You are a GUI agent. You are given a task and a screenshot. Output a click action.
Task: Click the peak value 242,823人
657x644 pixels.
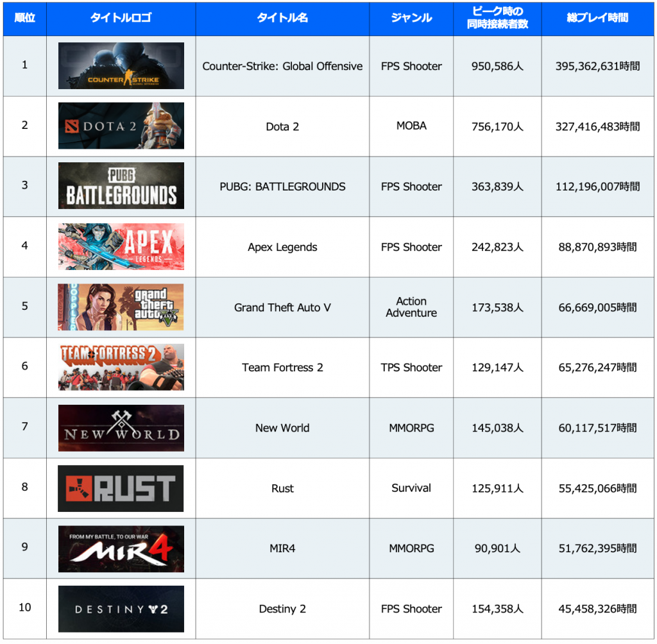click(x=497, y=247)
